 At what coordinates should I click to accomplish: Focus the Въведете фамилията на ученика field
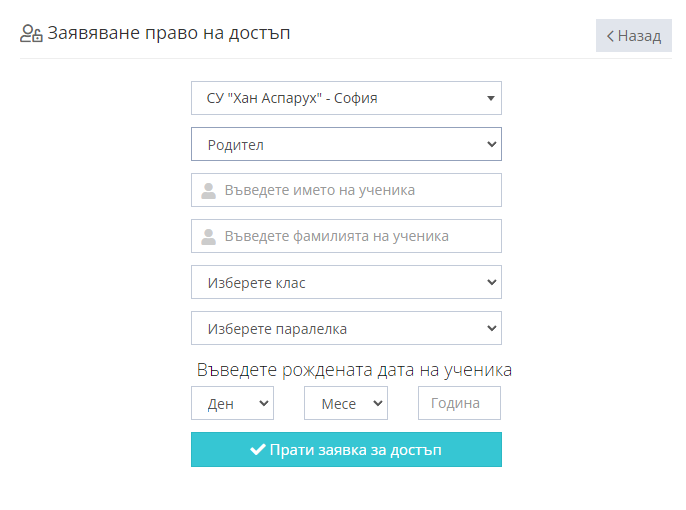pos(346,236)
